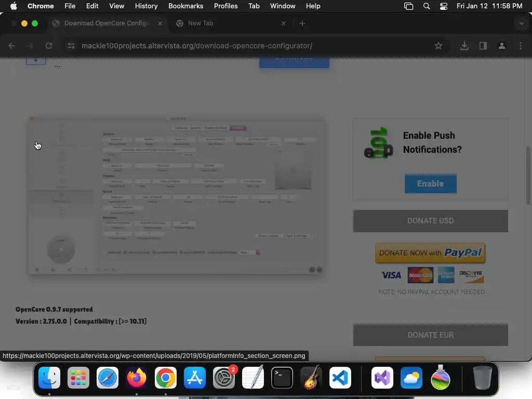Screen dimensions: 532x399
Task: Open the Profiles menu
Action: (x=225, y=6)
